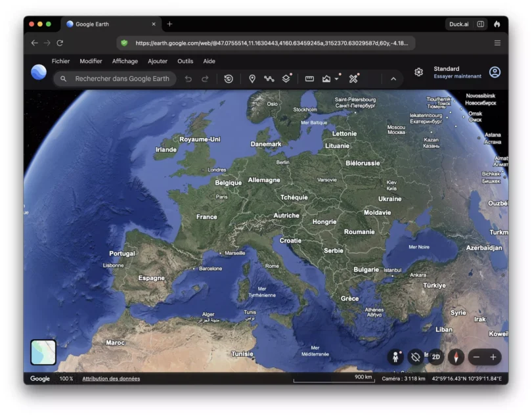Collapse the toolbar with chevron up

(x=393, y=79)
